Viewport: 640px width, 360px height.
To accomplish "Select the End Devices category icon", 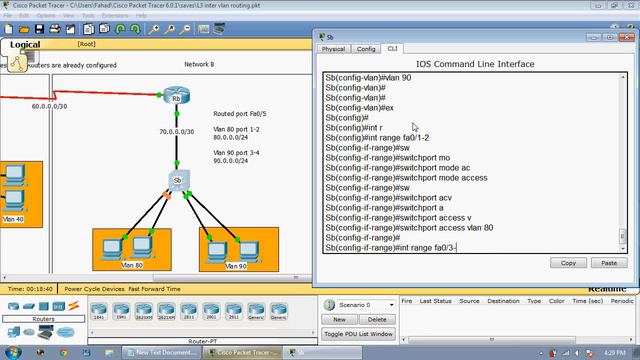I will pyautogui.click(x=13, y=332).
